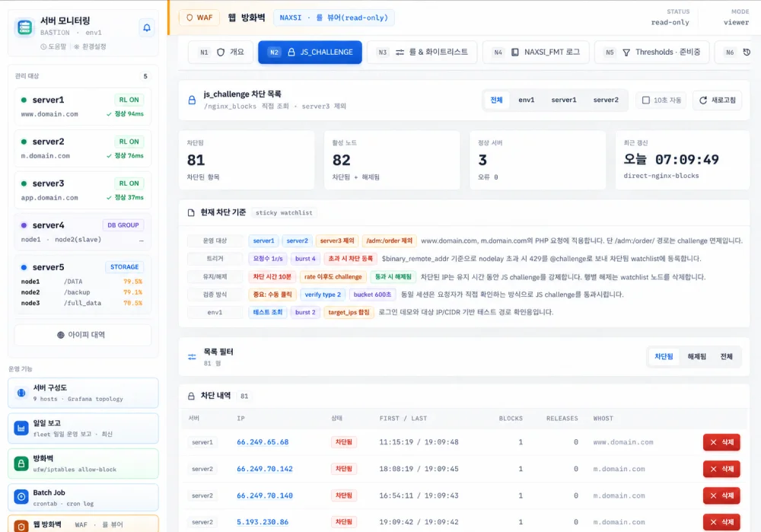Open N3 룰 & 화이트리스트 tab
The height and width of the screenshot is (532, 761).
pos(422,52)
